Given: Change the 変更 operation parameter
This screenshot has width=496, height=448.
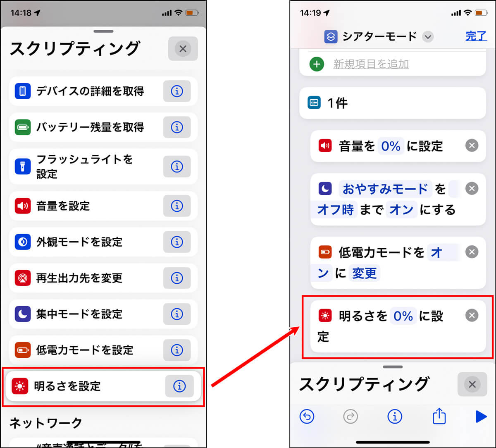Looking at the screenshot, I should (364, 273).
